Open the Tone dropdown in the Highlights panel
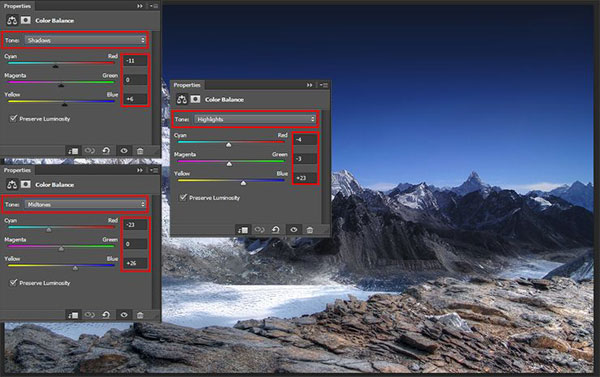Image resolution: width=600 pixels, height=377 pixels. pos(255,119)
